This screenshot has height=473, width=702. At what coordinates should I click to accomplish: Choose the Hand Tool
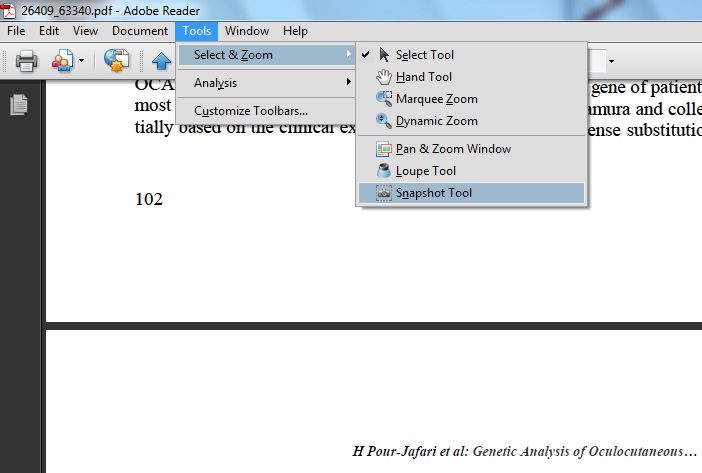[x=423, y=77]
